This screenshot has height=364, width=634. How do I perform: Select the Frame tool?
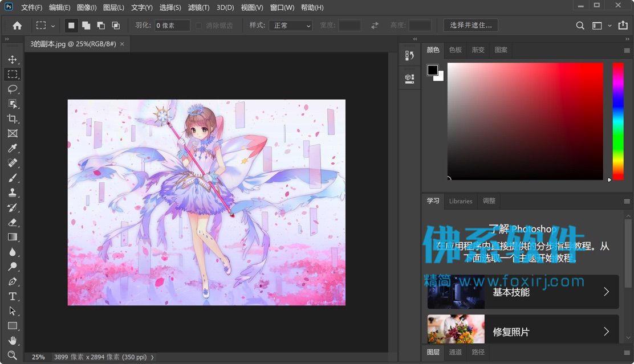point(13,134)
